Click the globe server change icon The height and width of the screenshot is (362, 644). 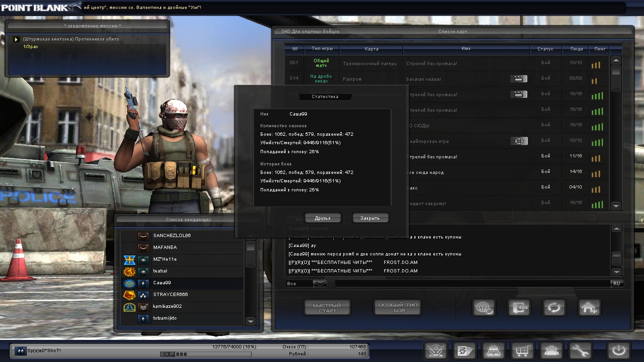484,308
